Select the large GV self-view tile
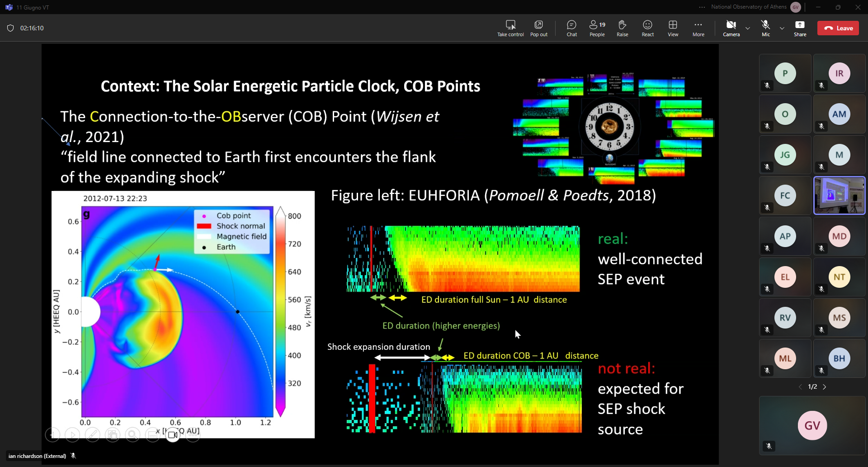The width and height of the screenshot is (868, 467). click(x=812, y=425)
